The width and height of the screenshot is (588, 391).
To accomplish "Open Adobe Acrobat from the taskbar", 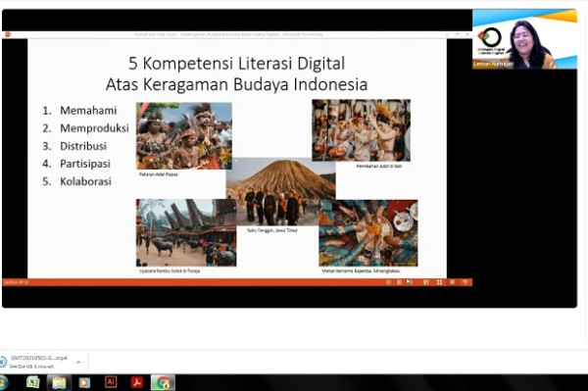I will point(137,382).
